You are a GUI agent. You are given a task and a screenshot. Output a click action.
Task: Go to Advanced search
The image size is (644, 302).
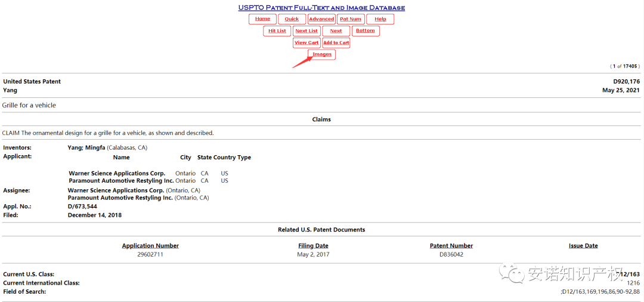pos(321,19)
